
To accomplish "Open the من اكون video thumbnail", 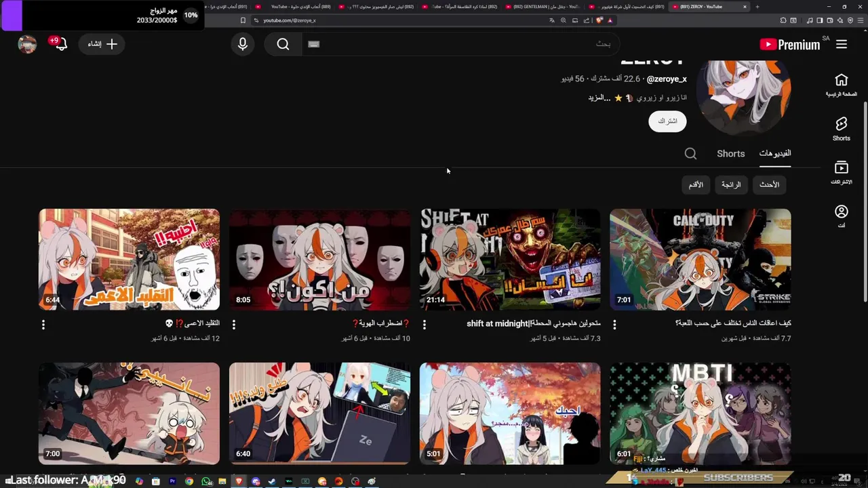I will [x=319, y=259].
